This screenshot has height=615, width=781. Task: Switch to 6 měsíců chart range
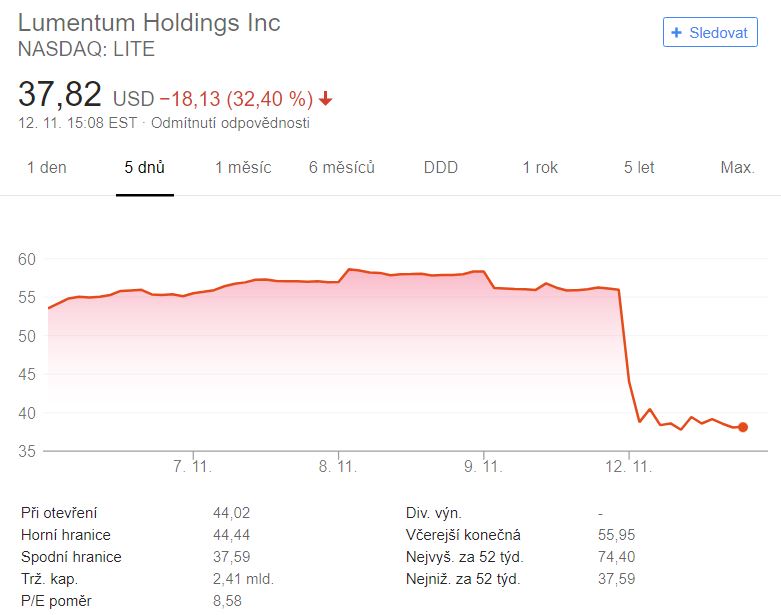[342, 167]
